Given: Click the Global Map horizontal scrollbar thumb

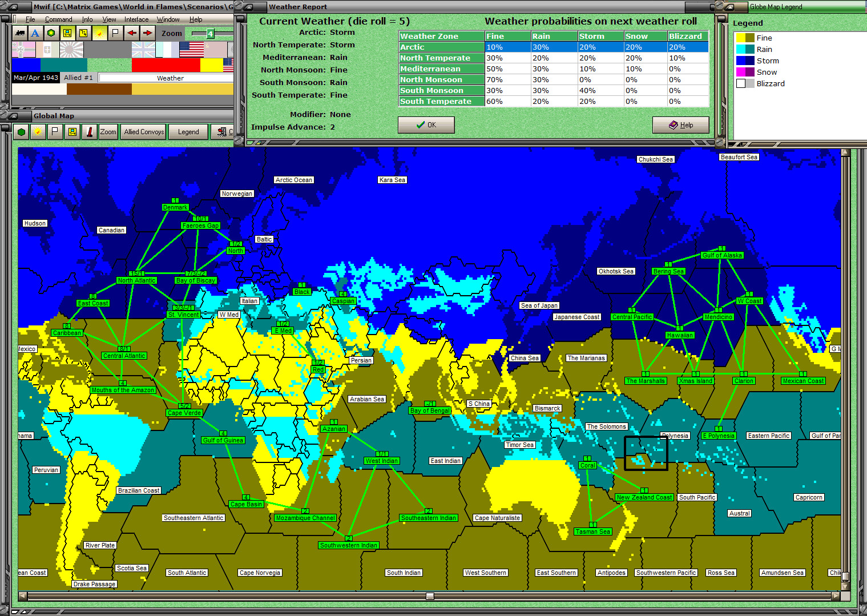Looking at the screenshot, I should pos(430,596).
